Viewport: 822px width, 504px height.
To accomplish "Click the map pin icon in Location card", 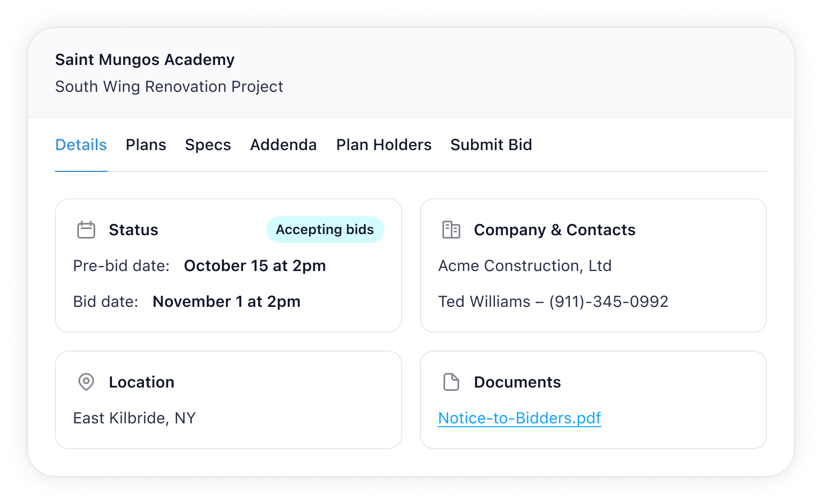I will point(86,382).
